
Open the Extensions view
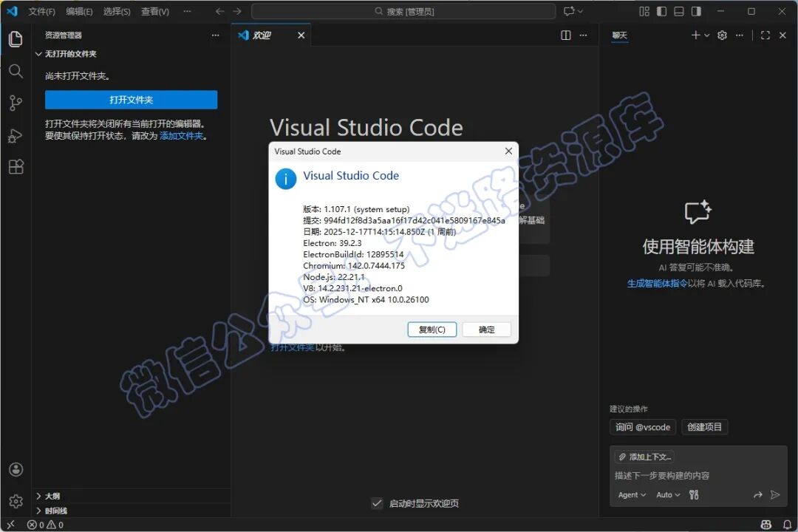tap(16, 167)
